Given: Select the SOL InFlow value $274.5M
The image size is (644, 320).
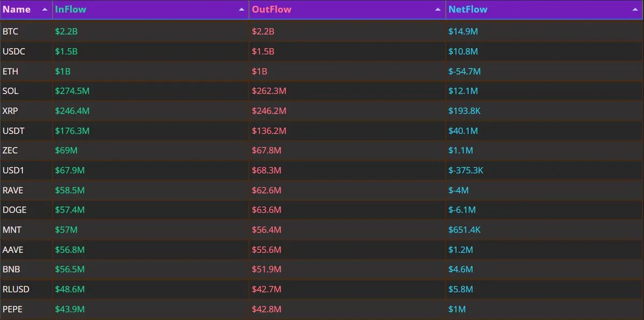Looking at the screenshot, I should point(72,91).
